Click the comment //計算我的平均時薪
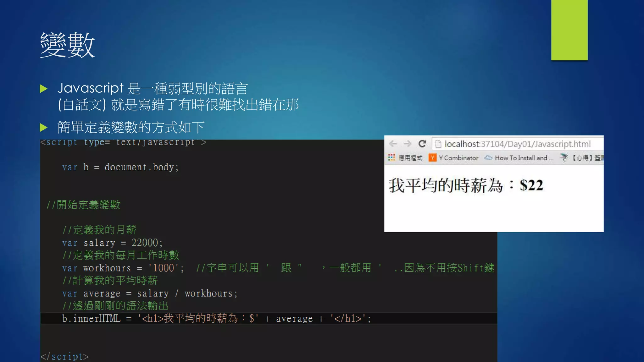Viewport: 644px width, 362px height. coord(110,280)
